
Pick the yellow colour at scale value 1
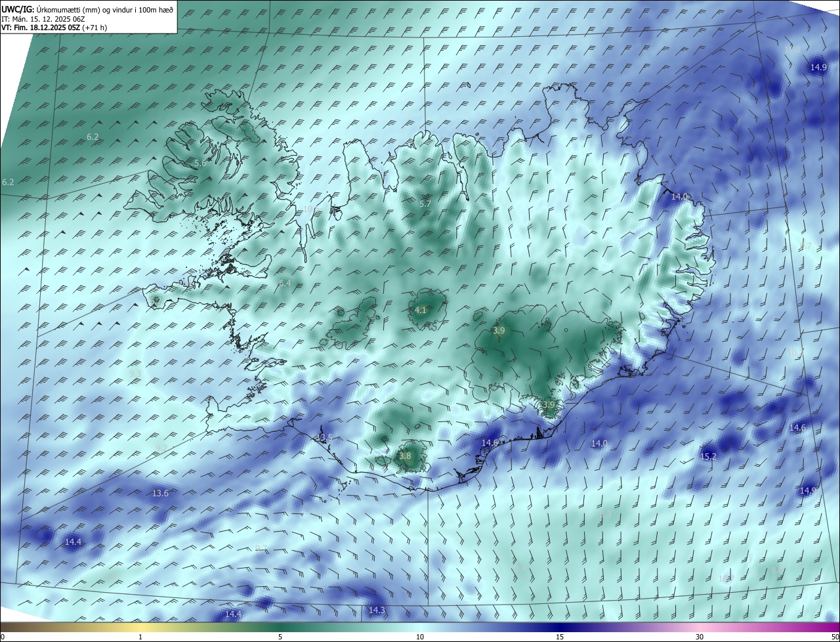click(x=140, y=627)
